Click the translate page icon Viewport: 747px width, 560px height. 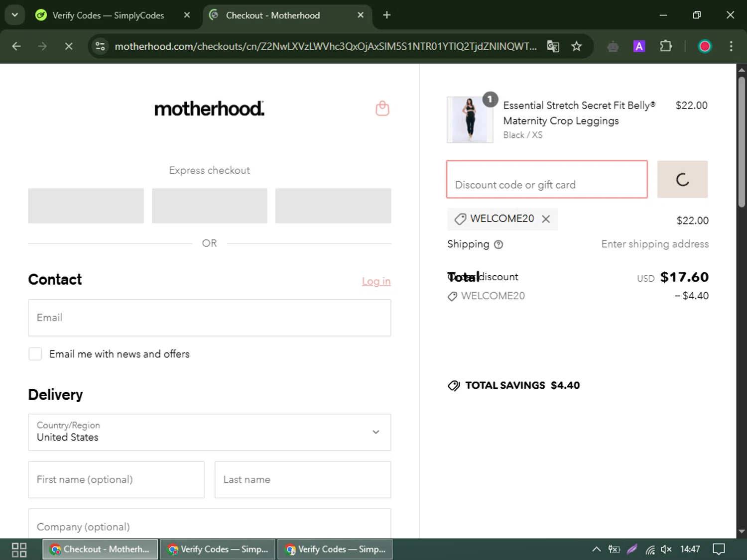click(553, 46)
